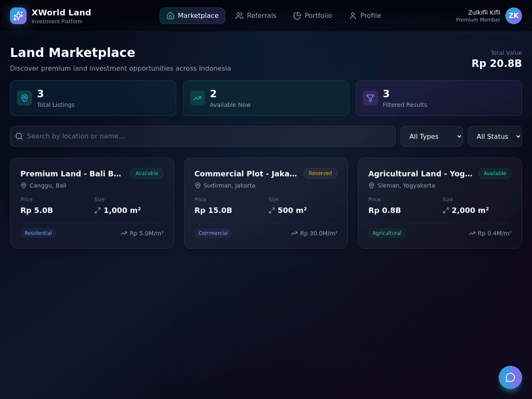
Task: Click the Land Marketplace heading
Action: (x=73, y=52)
